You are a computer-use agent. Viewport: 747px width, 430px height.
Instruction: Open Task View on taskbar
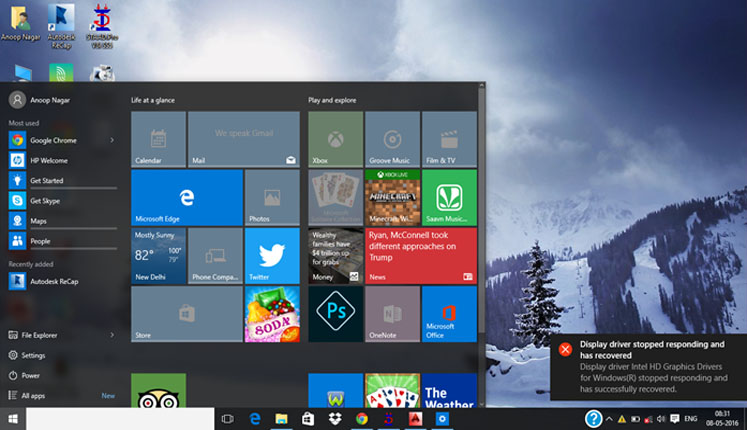point(228,419)
